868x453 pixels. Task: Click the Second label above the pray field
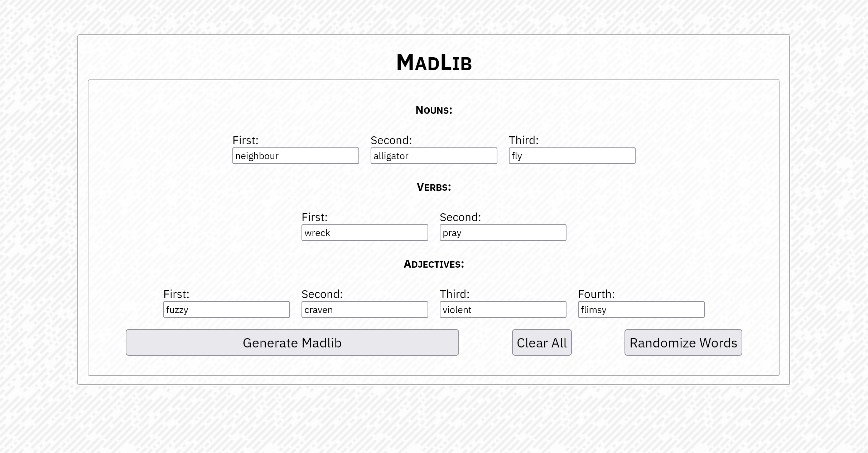point(460,217)
